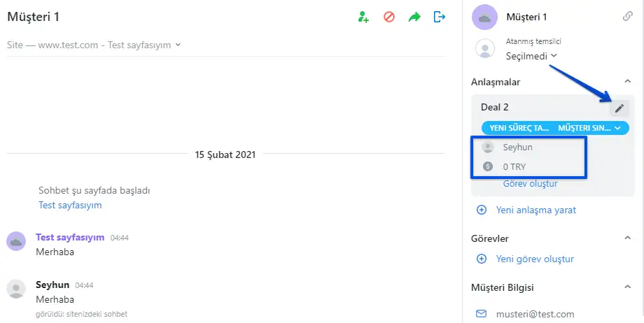The width and height of the screenshot is (644, 323).
Task: Click the green add-agent person icon
Action: [363, 17]
